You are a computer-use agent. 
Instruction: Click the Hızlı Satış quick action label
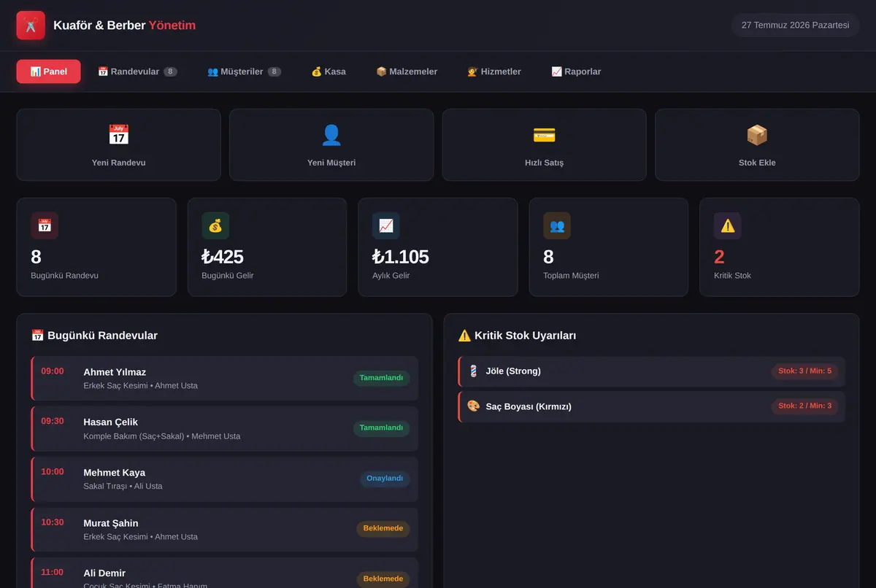(x=544, y=163)
